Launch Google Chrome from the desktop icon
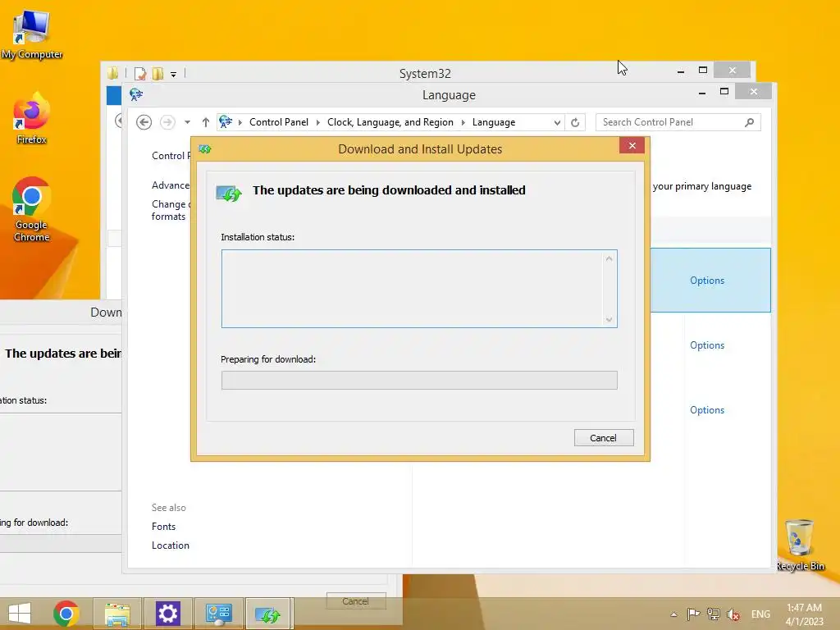The height and width of the screenshot is (630, 840). point(31,209)
